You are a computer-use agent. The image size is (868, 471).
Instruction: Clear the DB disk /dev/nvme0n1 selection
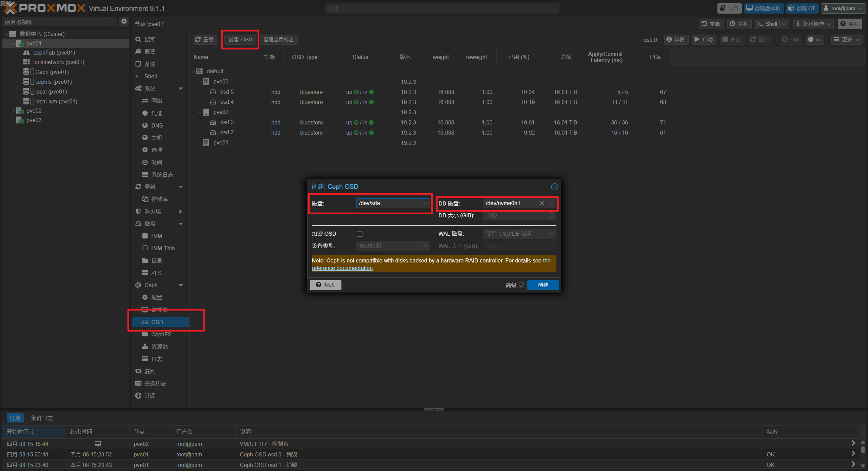(x=542, y=203)
